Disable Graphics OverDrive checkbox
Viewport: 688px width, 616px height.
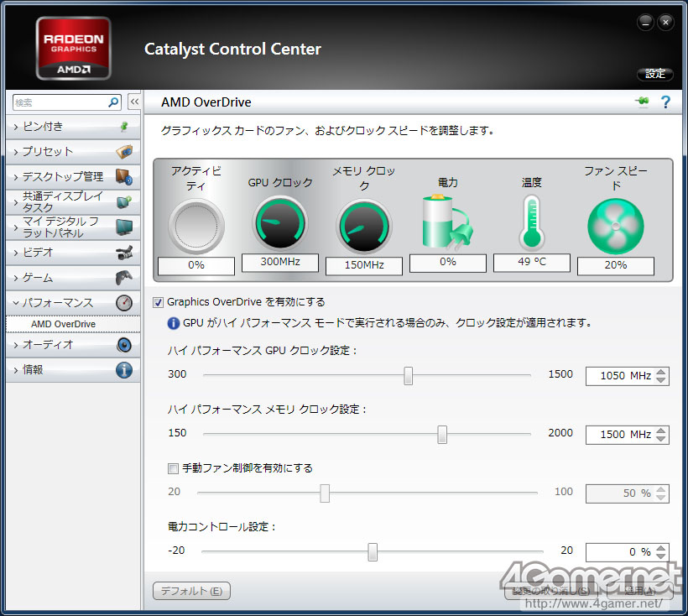point(158,302)
